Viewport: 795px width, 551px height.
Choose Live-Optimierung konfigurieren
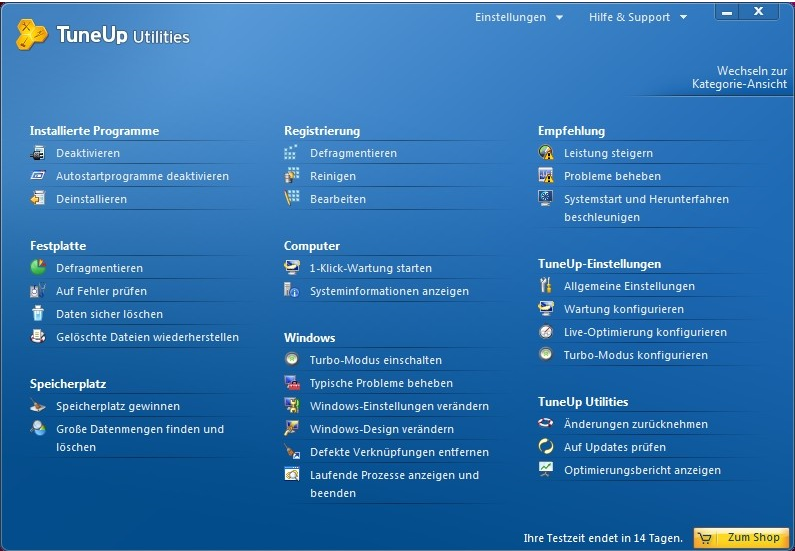click(x=645, y=332)
